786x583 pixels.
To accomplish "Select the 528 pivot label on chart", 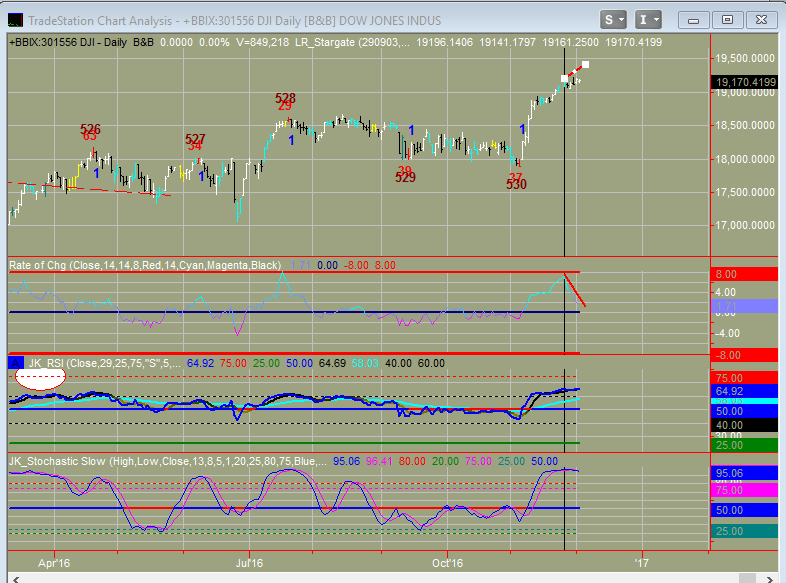I will (x=285, y=98).
